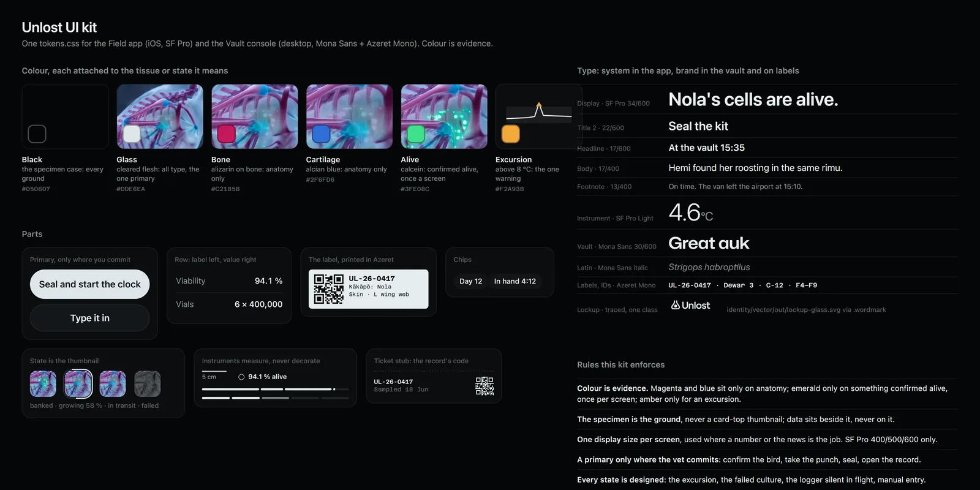The height and width of the screenshot is (490, 980).
Task: Click the Seal and start the clock button
Action: (x=90, y=284)
